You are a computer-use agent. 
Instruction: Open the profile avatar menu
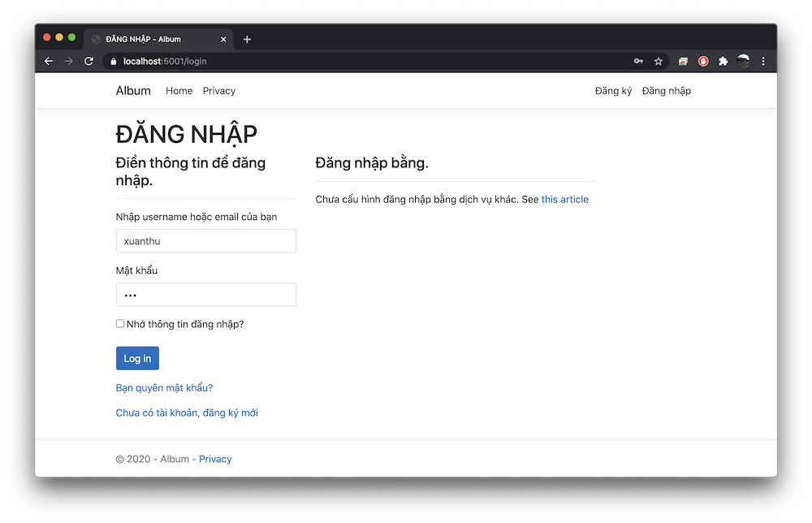point(743,61)
